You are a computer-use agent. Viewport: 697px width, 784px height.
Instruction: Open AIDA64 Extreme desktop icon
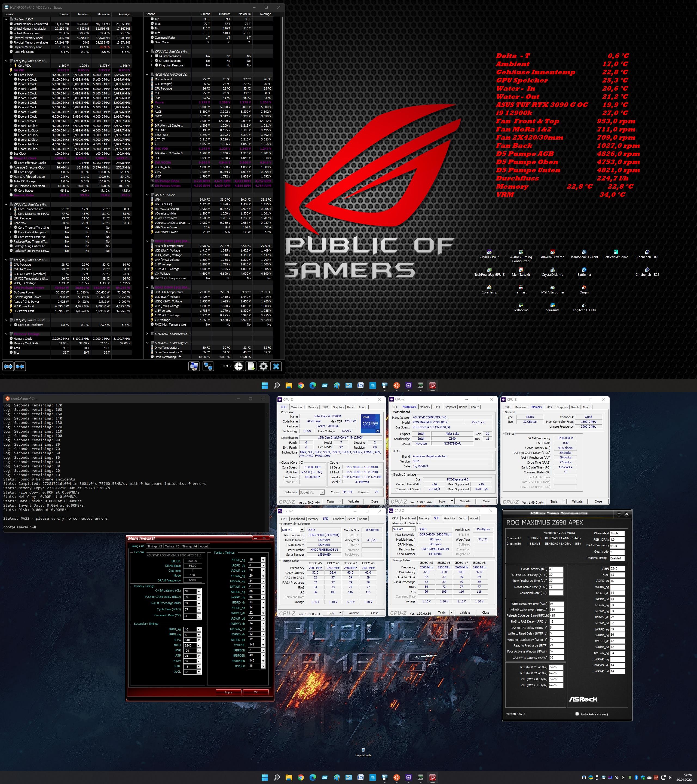tap(552, 254)
